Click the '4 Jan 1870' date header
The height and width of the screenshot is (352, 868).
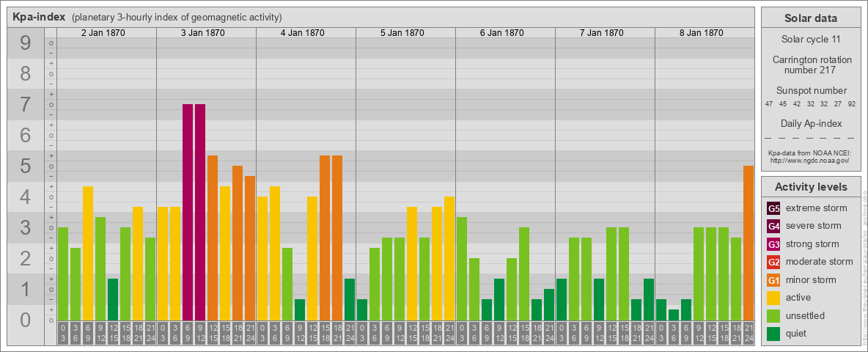[302, 33]
